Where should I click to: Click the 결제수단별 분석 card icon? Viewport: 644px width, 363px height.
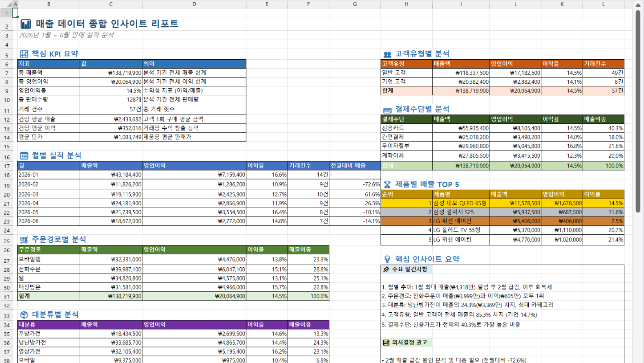[387, 110]
